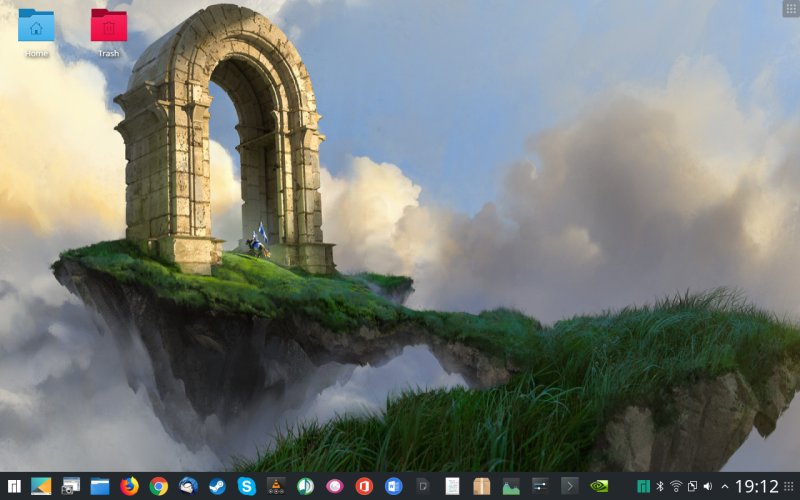Viewport: 800px width, 500px height.
Task: Open Bluetooth settings in system tray
Action: [x=660, y=486]
